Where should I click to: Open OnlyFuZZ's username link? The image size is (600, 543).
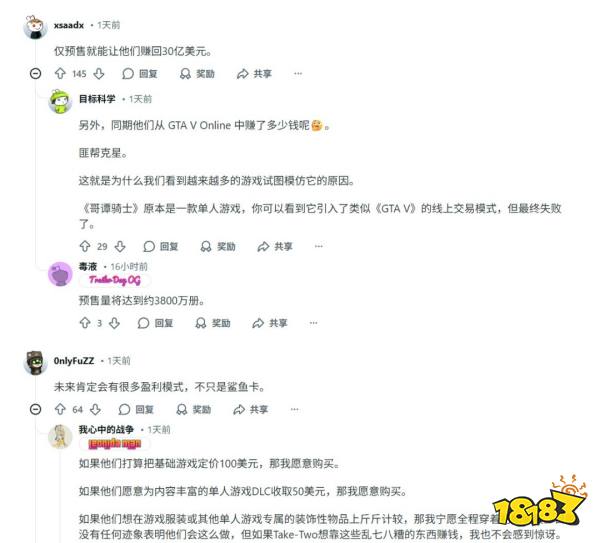[74, 361]
